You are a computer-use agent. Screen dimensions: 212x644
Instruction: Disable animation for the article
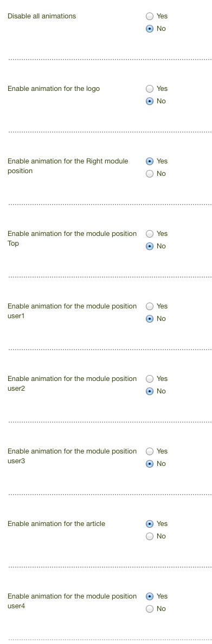pyautogui.click(x=150, y=536)
